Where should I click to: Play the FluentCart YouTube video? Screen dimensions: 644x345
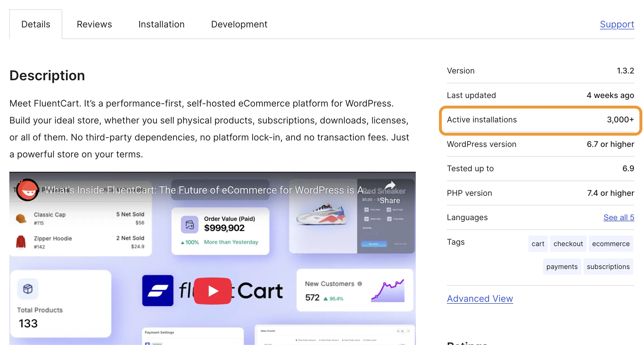coord(213,290)
